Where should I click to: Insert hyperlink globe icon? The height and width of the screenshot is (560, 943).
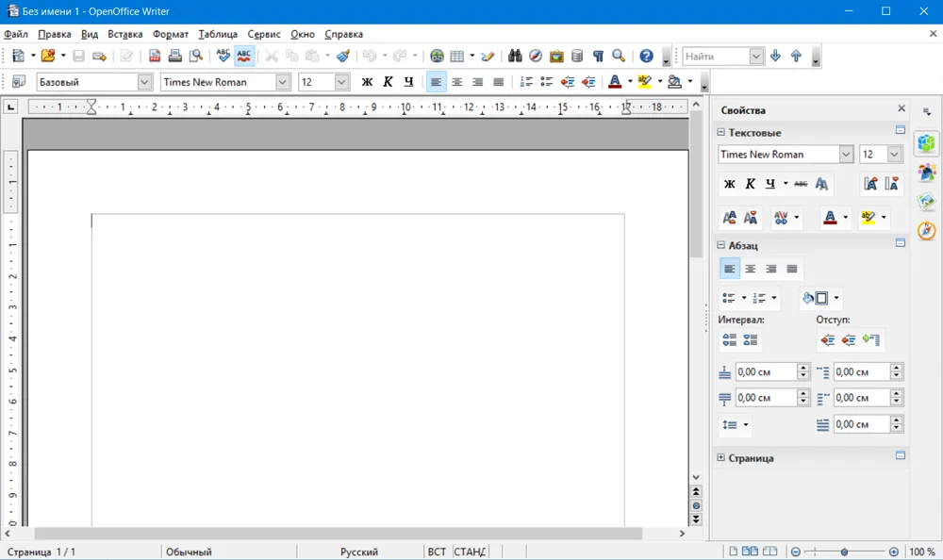[438, 56]
